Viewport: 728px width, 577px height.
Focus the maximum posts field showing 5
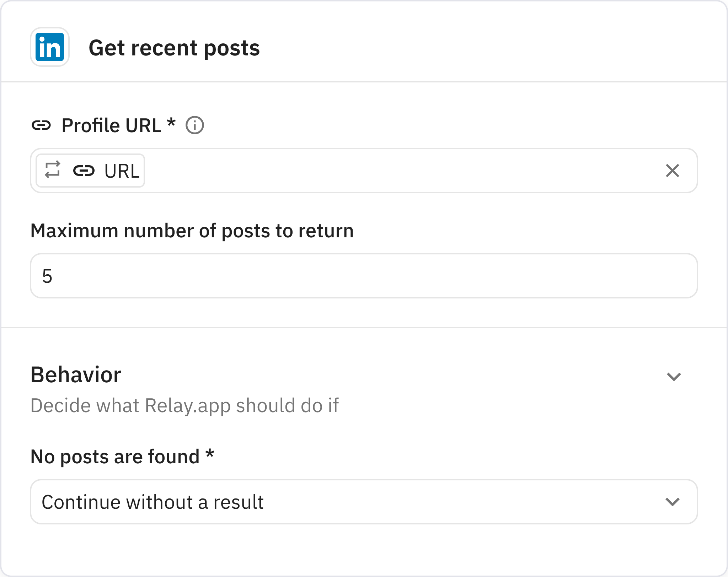(363, 276)
